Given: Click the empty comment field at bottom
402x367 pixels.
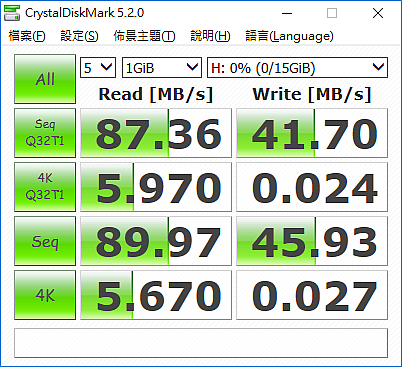Looking at the screenshot, I should (x=201, y=343).
